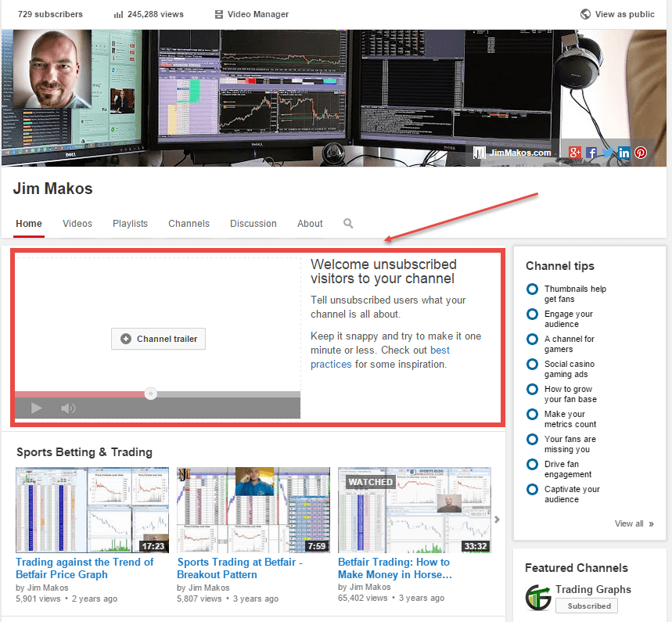Image resolution: width=672 pixels, height=622 pixels.
Task: Open 'Trading against the Trend of Betfair Price Graph'
Action: [84, 568]
